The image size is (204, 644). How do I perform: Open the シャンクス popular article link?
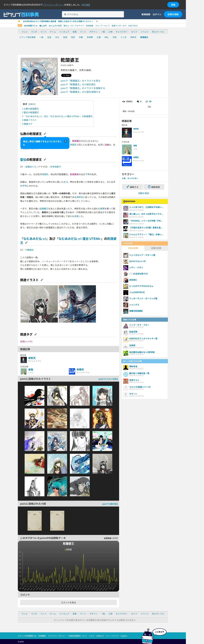click(x=134, y=305)
